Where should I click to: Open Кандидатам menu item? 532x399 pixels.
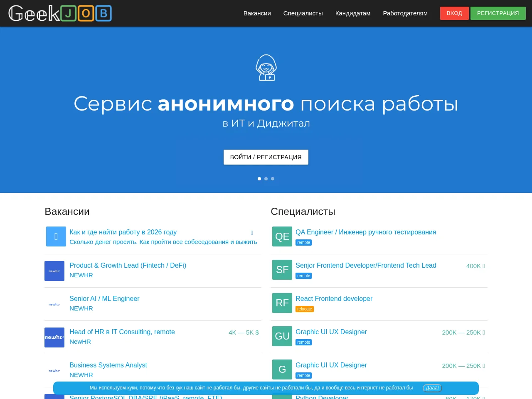353,13
